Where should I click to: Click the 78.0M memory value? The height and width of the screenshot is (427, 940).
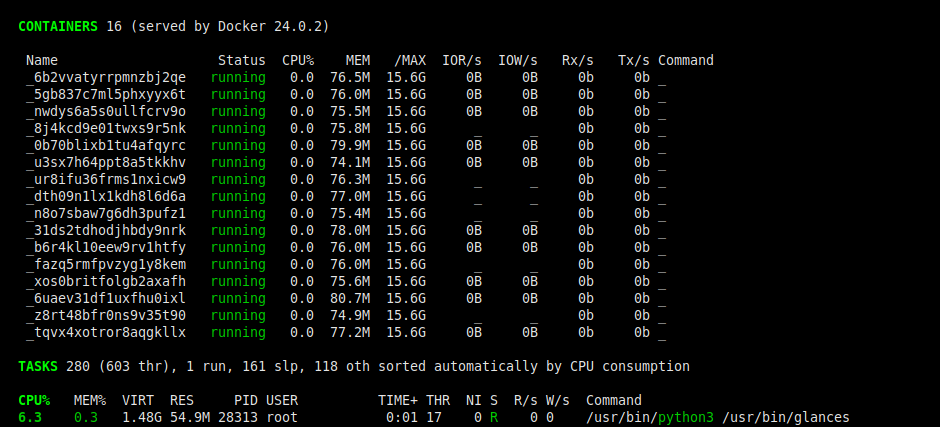(350, 231)
